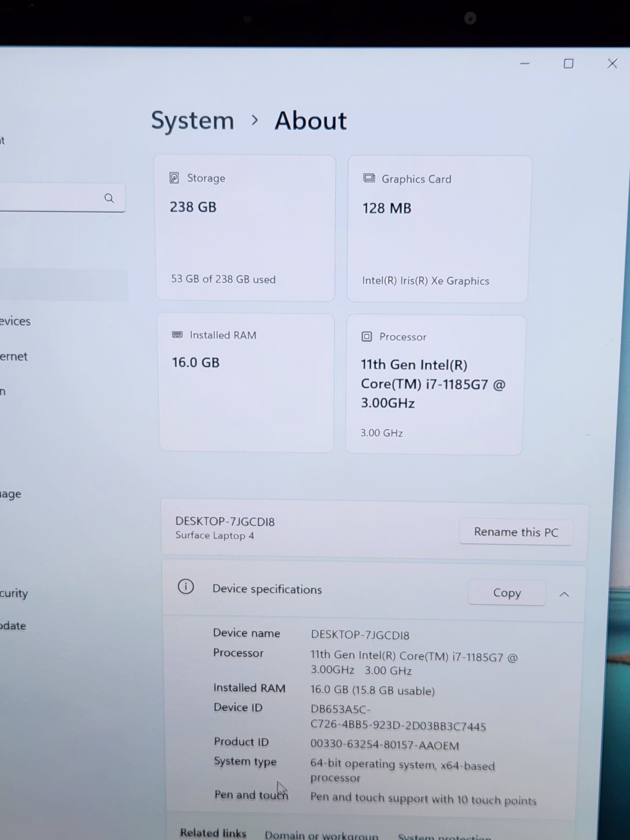This screenshot has width=630, height=840.
Task: Click the search magnifier icon
Action: 109,198
